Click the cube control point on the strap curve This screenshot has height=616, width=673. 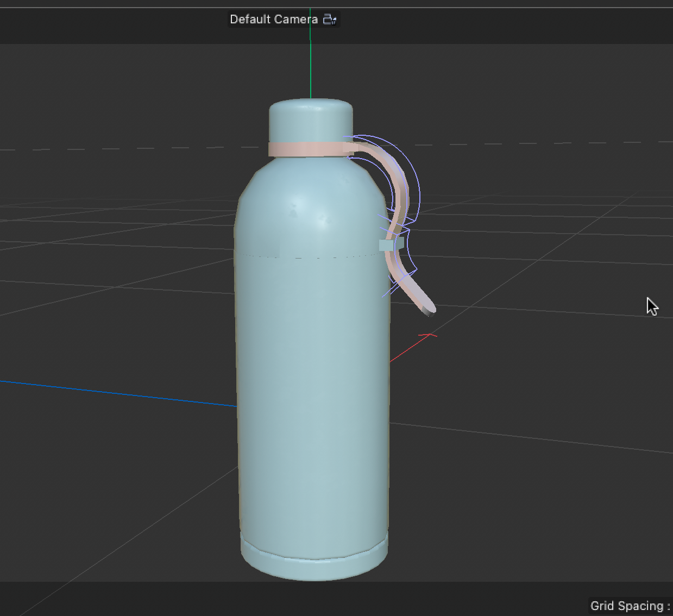point(387,246)
